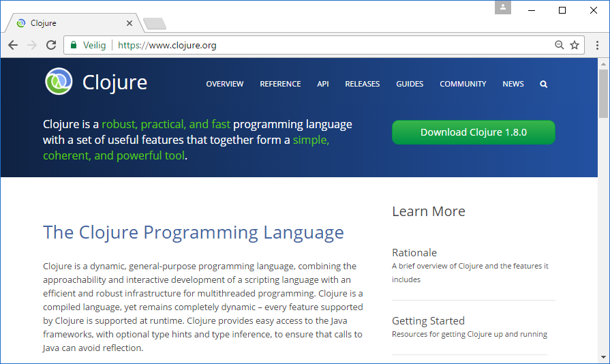Image resolution: width=610 pixels, height=364 pixels.
Task: Open a new tab
Action: (x=155, y=24)
